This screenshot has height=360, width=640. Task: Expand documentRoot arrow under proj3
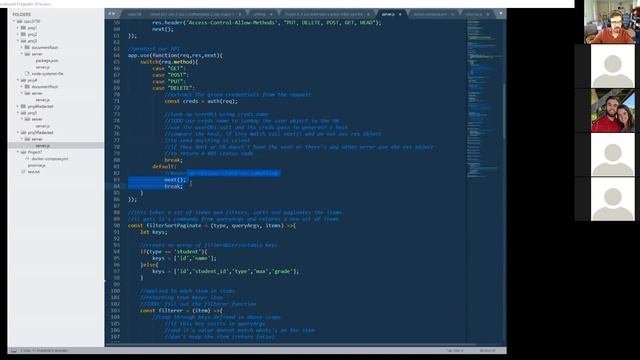click(22, 47)
